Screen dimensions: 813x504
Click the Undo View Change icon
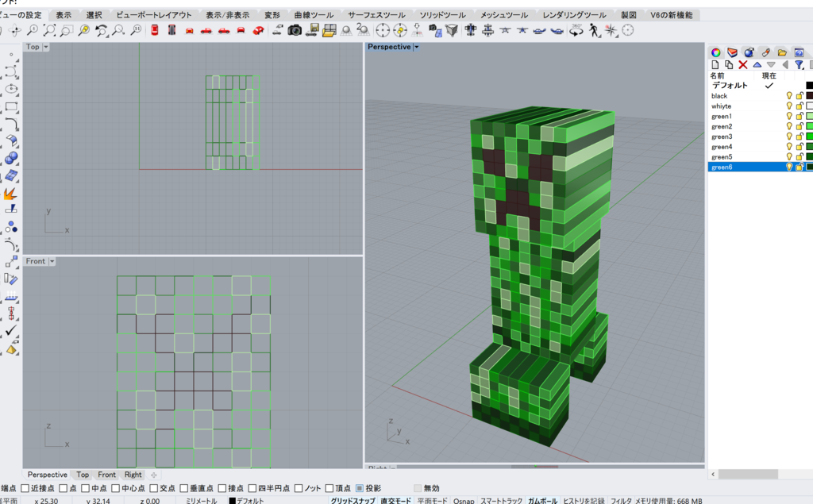point(101,31)
